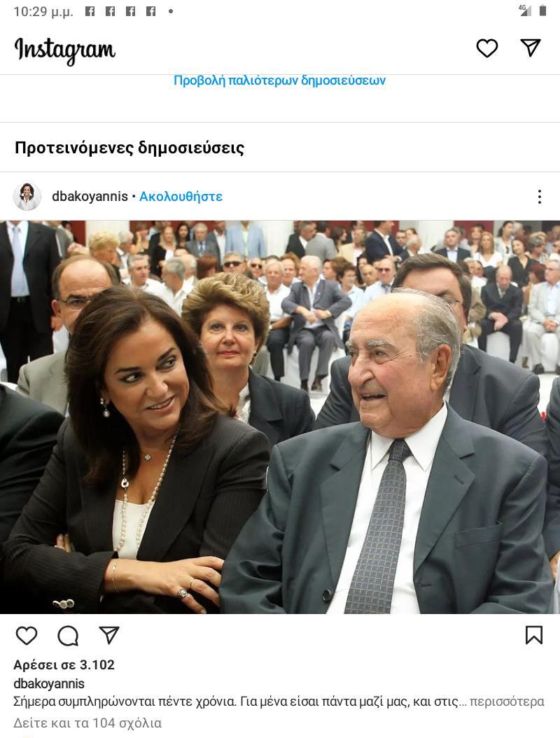Tap dbakoyannis username in caption
This screenshot has width=560, height=738.
[49, 683]
